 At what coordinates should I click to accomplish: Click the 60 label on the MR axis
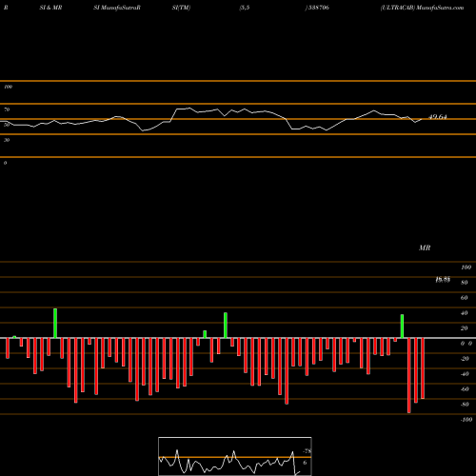[465, 298]
